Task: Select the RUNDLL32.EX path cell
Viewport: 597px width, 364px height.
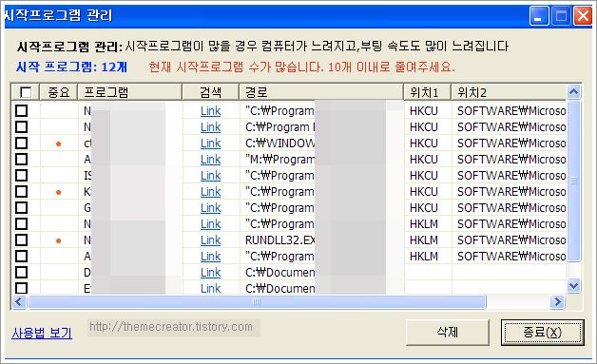Action: click(x=280, y=240)
